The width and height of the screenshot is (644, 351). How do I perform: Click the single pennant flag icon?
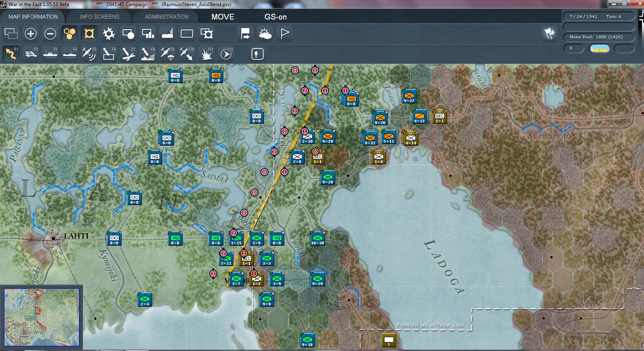pyautogui.click(x=284, y=33)
